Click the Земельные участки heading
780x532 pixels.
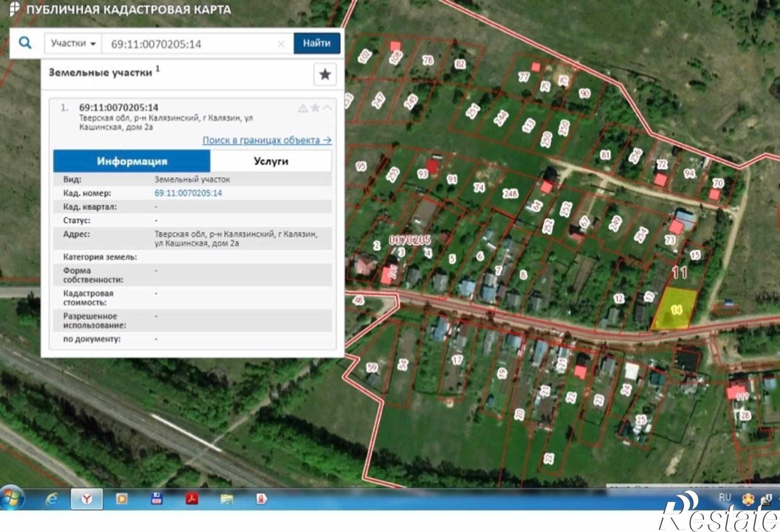pos(100,73)
